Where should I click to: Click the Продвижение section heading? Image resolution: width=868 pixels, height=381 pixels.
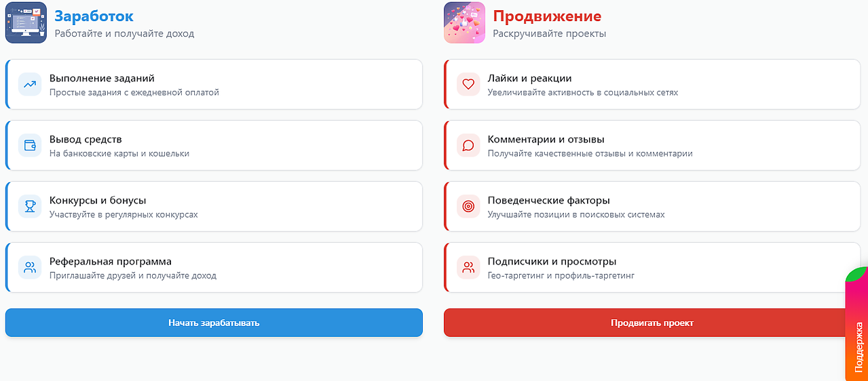547,16
